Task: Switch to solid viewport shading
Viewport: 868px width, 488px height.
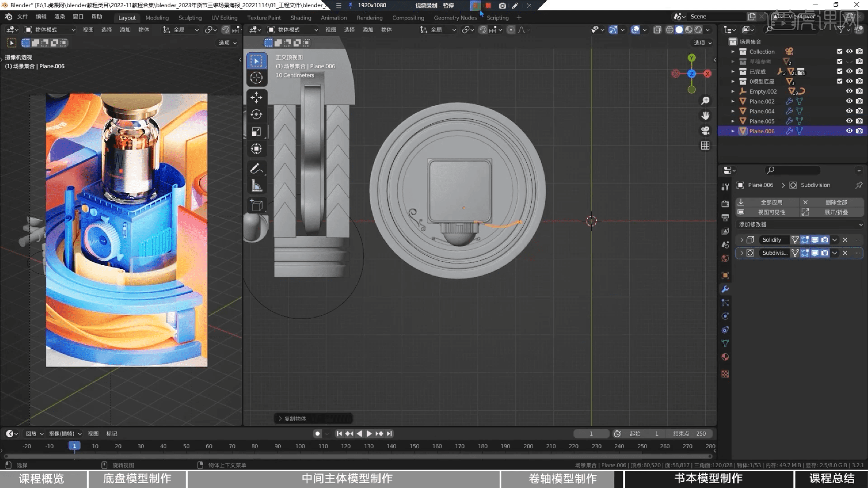Action: click(x=679, y=30)
